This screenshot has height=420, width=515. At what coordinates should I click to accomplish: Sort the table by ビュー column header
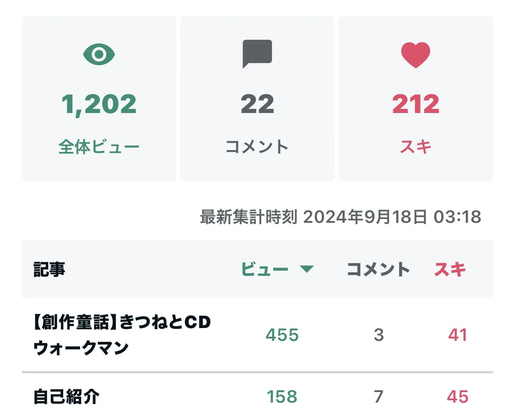(265, 269)
